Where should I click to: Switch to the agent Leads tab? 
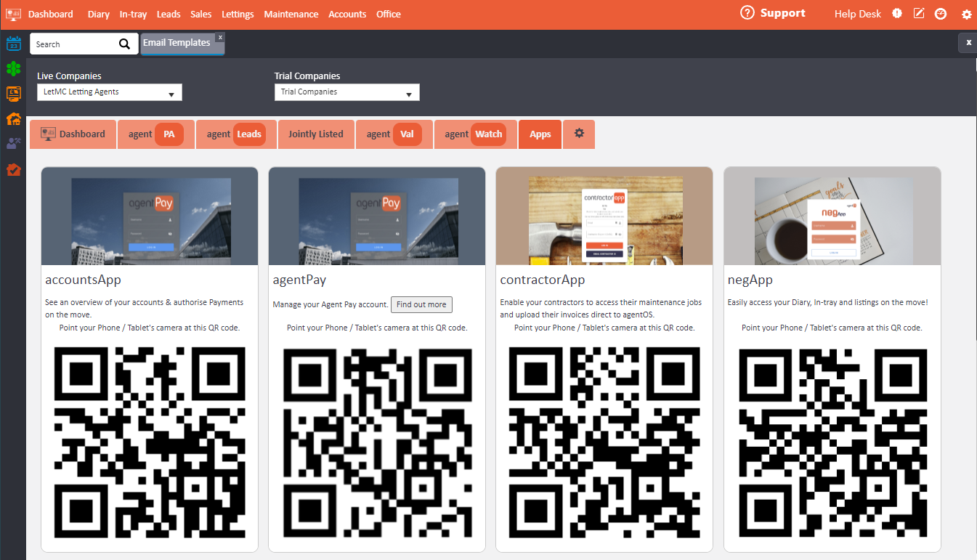point(235,134)
